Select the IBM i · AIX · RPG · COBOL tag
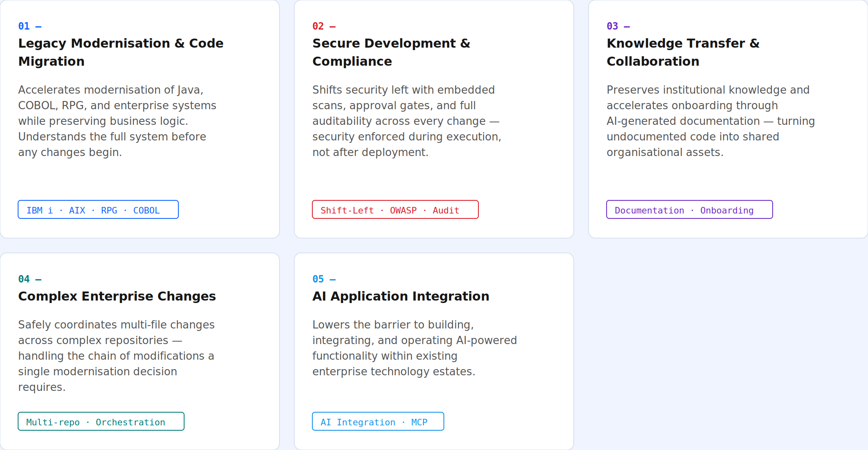The width and height of the screenshot is (868, 450). coord(98,210)
